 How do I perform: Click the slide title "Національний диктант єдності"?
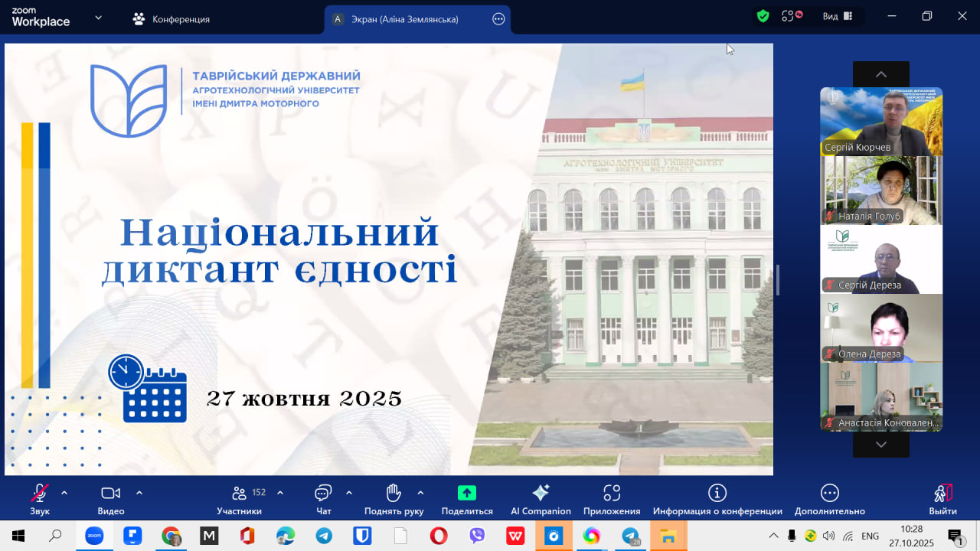(279, 252)
